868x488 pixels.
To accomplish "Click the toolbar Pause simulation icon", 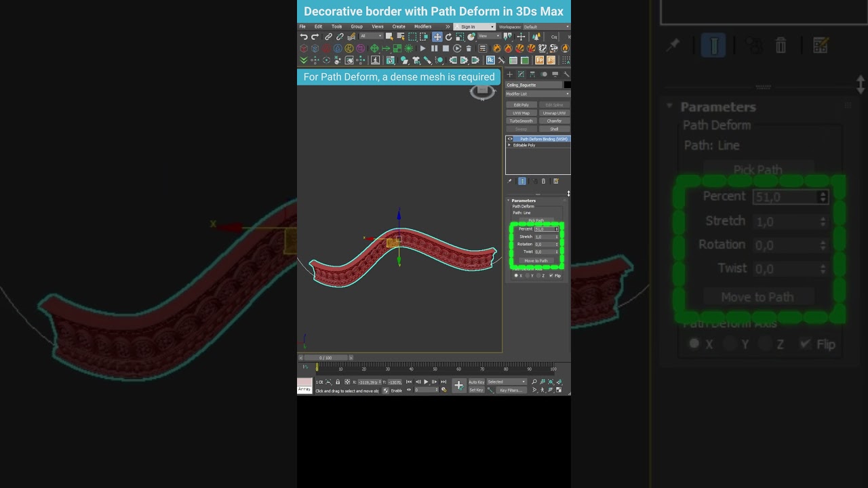I will (x=435, y=48).
